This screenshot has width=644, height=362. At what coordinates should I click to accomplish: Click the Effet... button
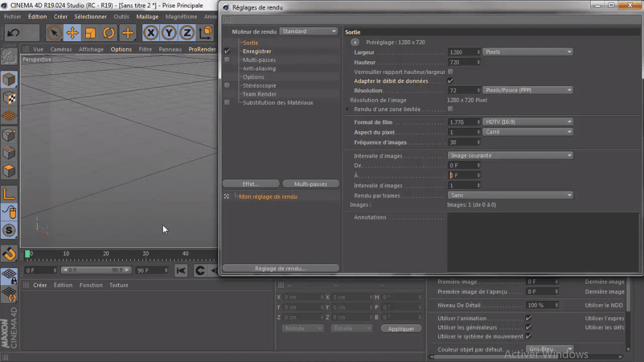[251, 184]
